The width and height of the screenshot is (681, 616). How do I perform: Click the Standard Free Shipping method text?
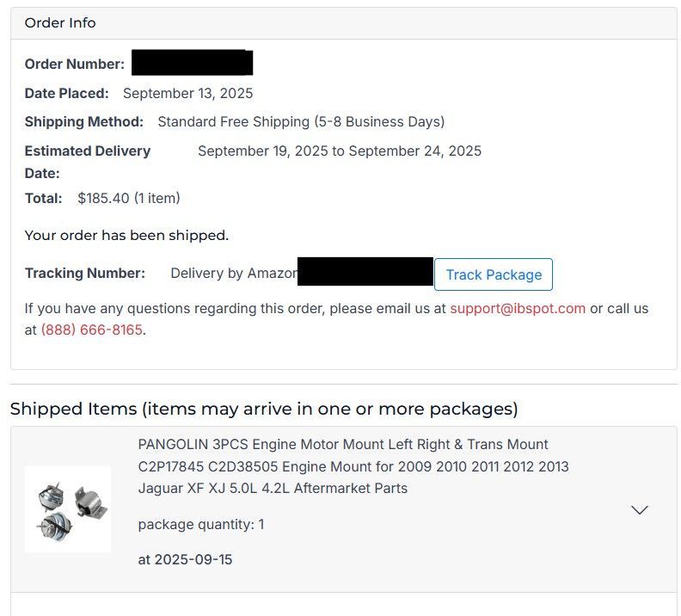click(301, 121)
